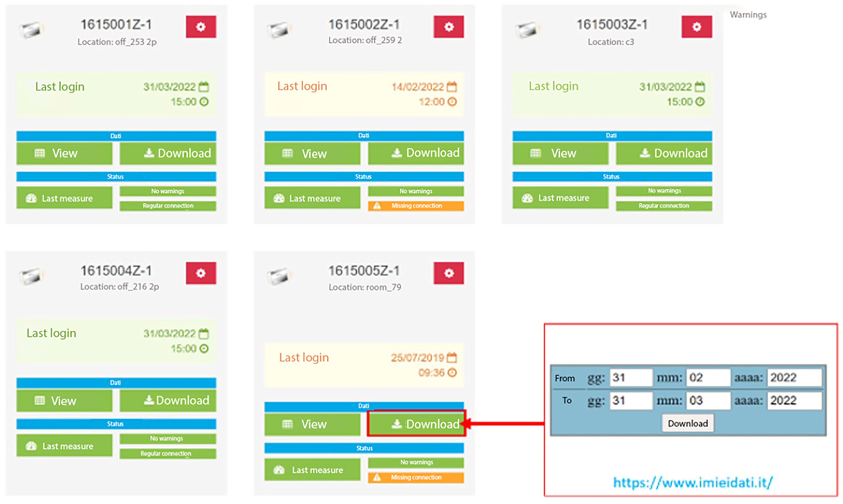Click the To month (mm) field
This screenshot has width=843, height=504.
[x=708, y=401]
